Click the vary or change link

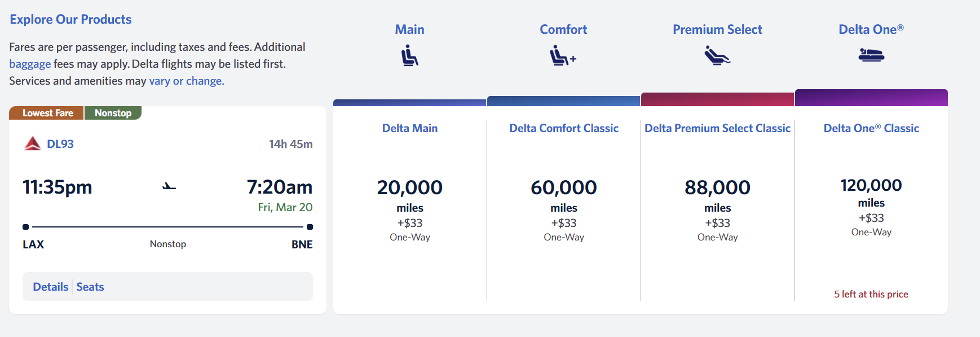click(x=187, y=81)
